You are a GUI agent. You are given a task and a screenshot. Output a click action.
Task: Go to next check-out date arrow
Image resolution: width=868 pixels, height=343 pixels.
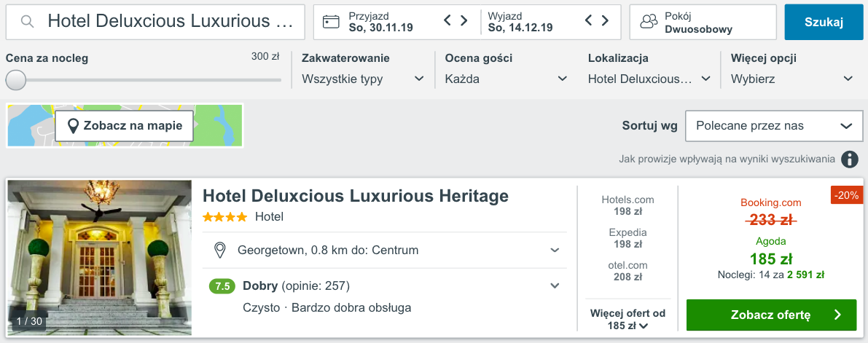605,21
